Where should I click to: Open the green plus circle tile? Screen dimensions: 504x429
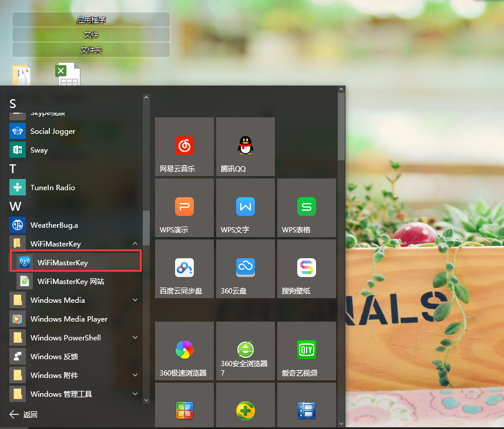coord(246,405)
